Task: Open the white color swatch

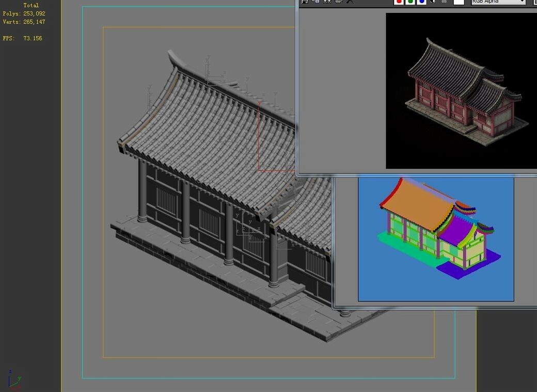Action: pos(459,2)
